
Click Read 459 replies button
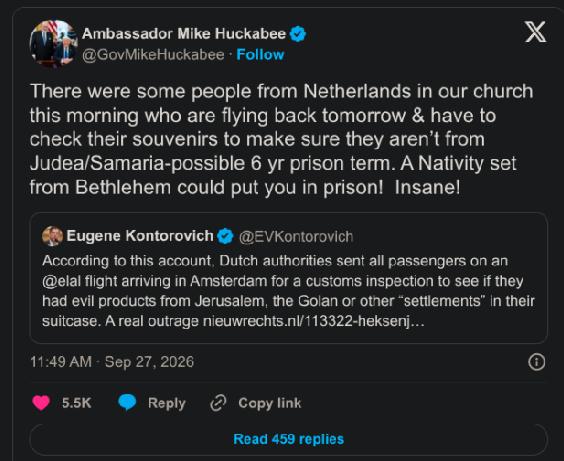point(288,439)
